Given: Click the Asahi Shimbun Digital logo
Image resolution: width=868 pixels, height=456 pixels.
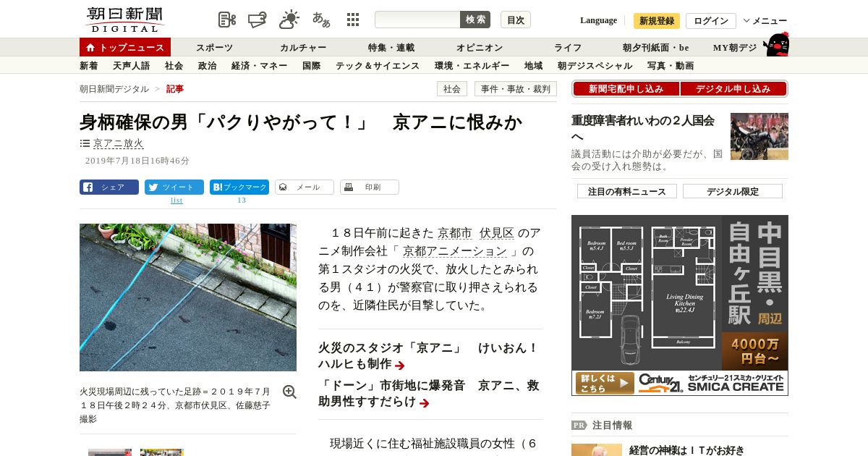Looking at the screenshot, I should (124, 20).
